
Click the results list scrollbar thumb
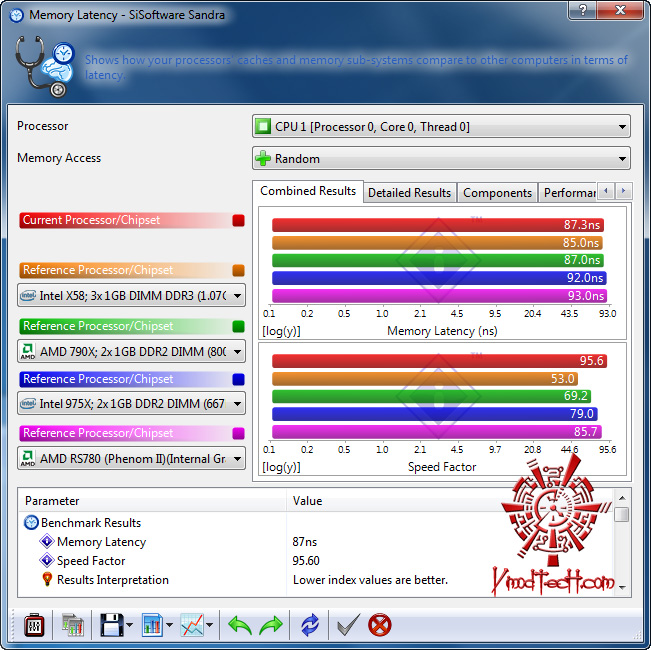[x=622, y=515]
